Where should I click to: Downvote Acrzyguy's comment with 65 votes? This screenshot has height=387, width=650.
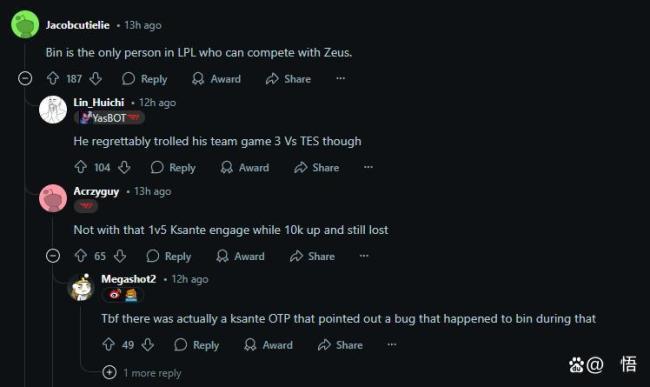[x=120, y=256]
